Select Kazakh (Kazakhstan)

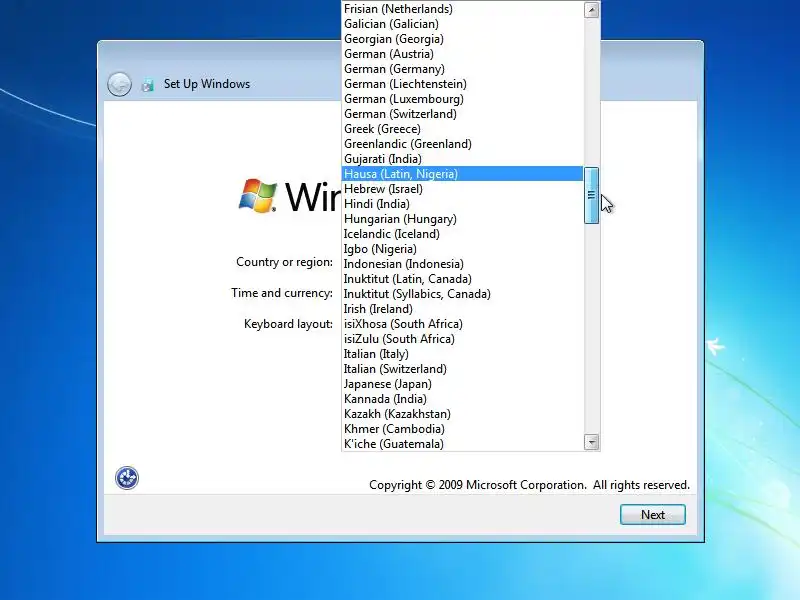[x=462, y=414]
